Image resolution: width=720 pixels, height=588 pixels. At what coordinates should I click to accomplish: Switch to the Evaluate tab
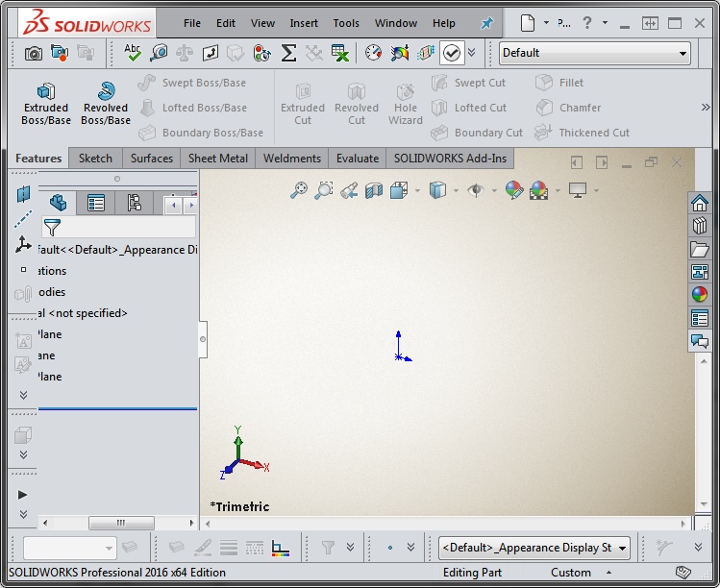click(358, 159)
